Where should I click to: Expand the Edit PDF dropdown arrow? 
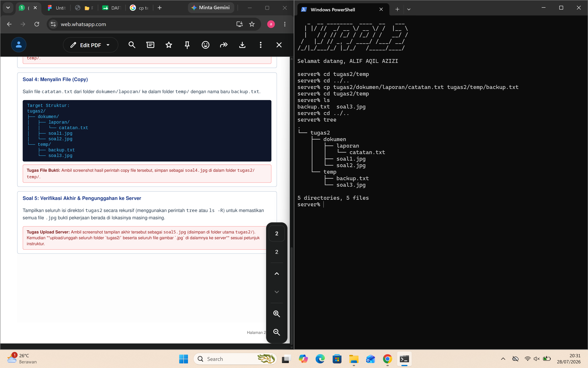(108, 45)
